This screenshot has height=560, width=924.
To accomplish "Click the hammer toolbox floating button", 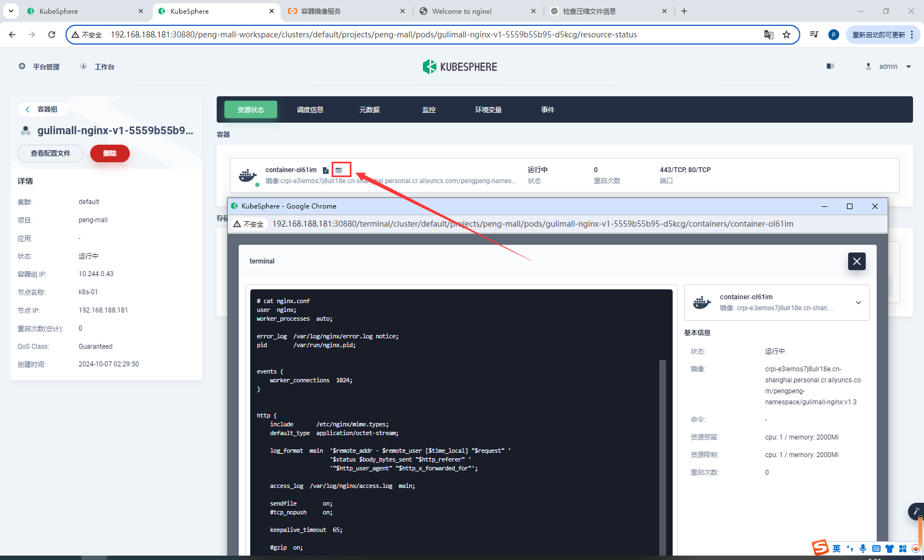I will tap(916, 512).
